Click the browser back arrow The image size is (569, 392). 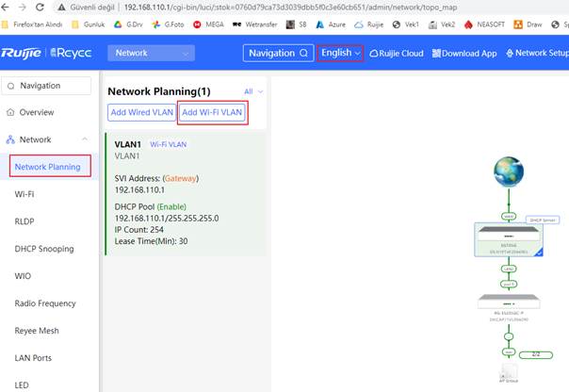click(x=8, y=7)
